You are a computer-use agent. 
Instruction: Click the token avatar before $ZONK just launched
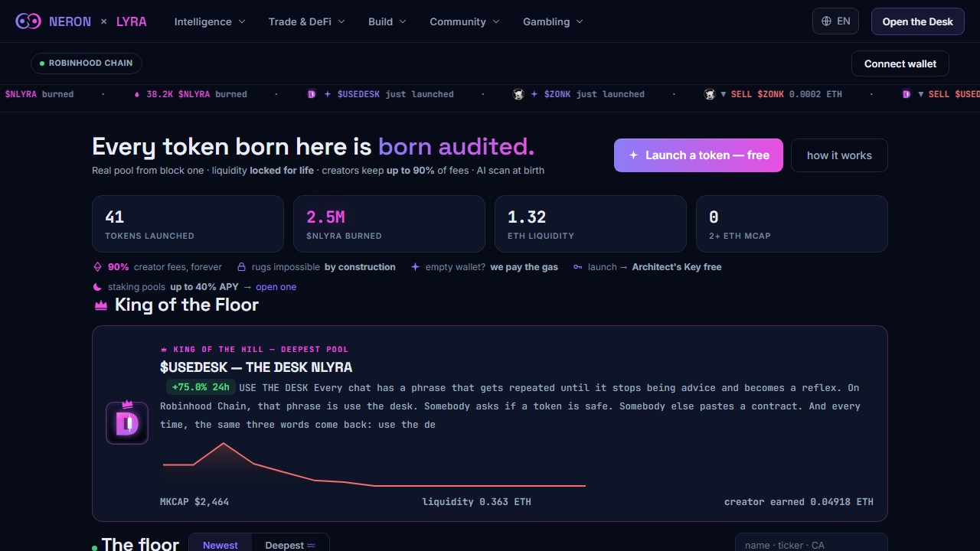[x=518, y=94]
